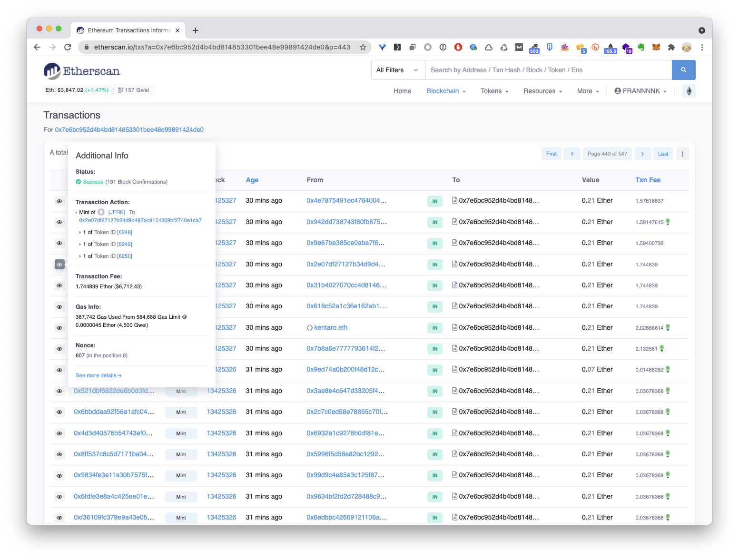Bookmark page with the star icon

pos(363,47)
